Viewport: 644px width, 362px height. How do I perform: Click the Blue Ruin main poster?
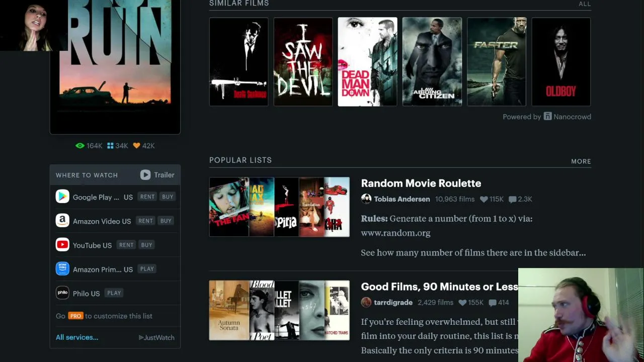115,66
